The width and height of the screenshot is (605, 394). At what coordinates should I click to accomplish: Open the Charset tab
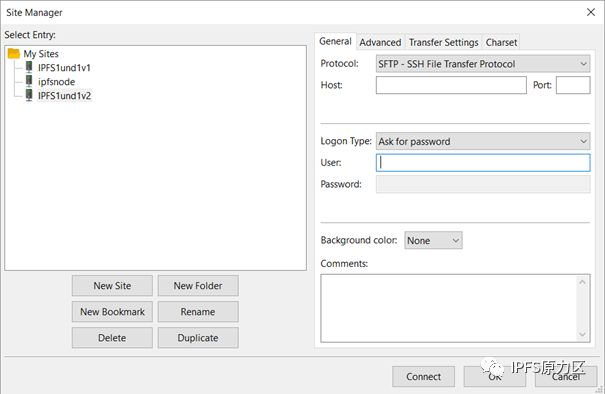coord(501,42)
